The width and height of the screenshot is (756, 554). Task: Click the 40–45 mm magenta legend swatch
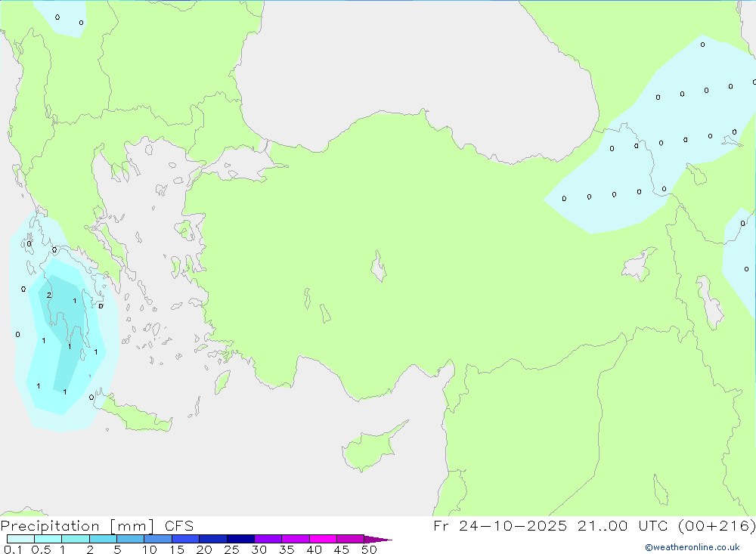point(323,539)
